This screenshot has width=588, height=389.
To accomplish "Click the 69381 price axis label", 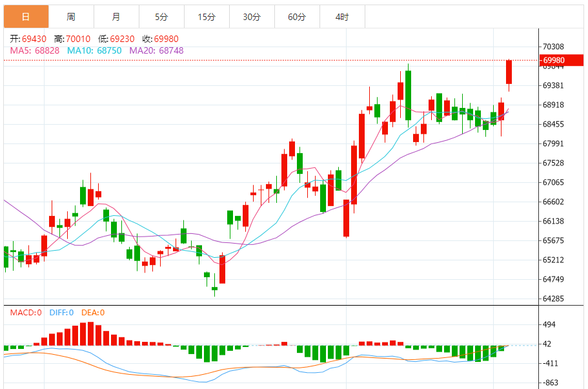I will coord(553,85).
